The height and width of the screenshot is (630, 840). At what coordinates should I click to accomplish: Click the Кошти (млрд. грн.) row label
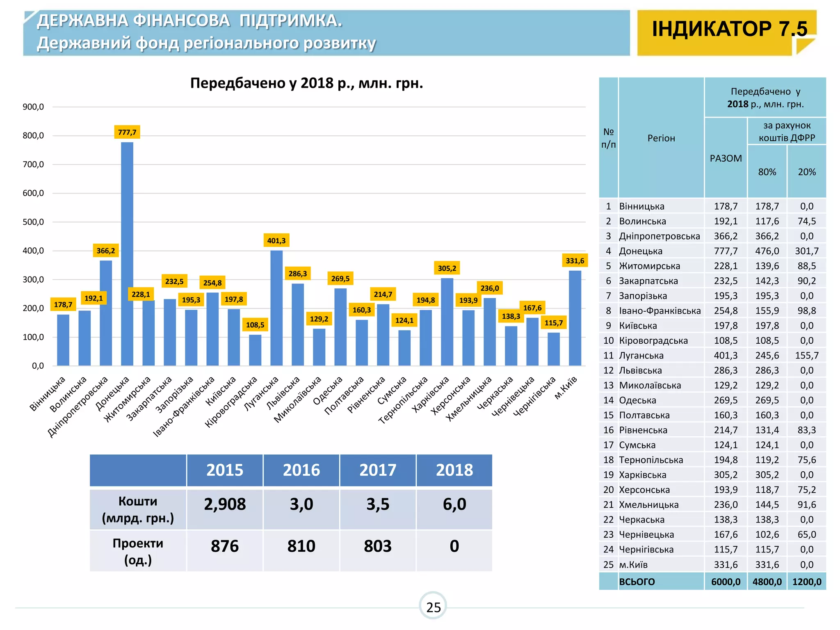pyautogui.click(x=138, y=509)
